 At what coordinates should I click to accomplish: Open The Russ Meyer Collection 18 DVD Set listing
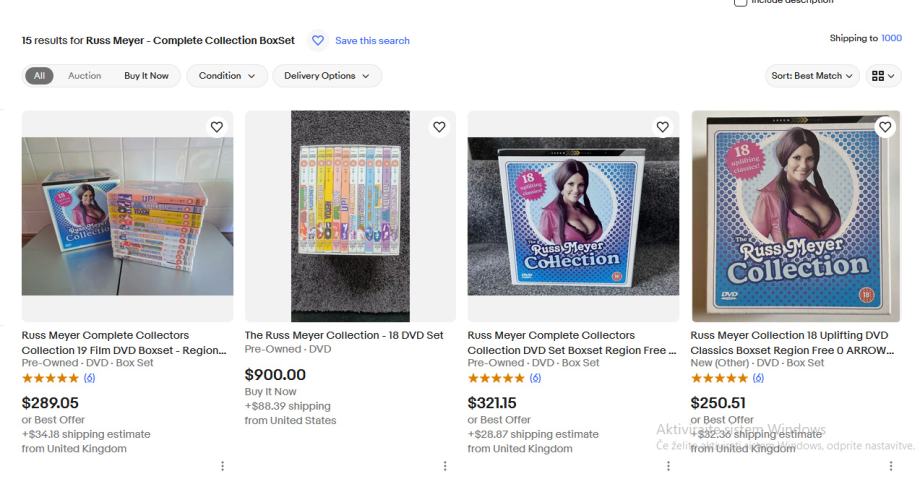pyautogui.click(x=344, y=335)
